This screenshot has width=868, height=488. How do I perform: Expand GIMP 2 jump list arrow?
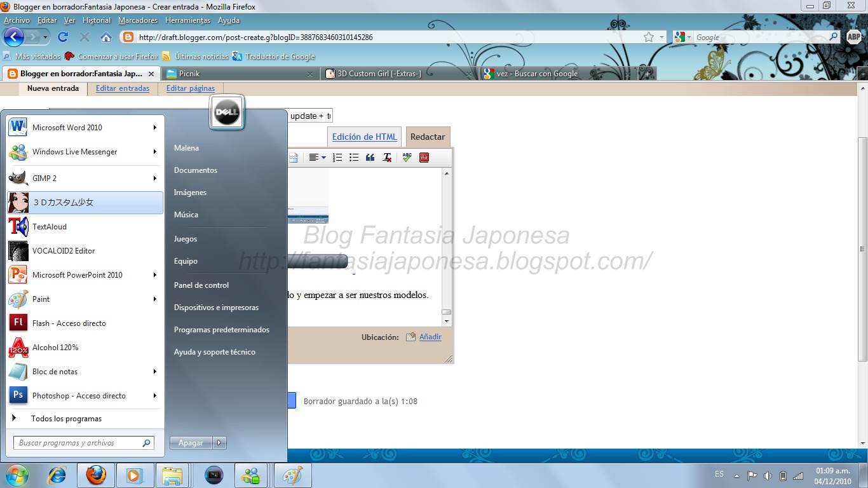tap(155, 179)
